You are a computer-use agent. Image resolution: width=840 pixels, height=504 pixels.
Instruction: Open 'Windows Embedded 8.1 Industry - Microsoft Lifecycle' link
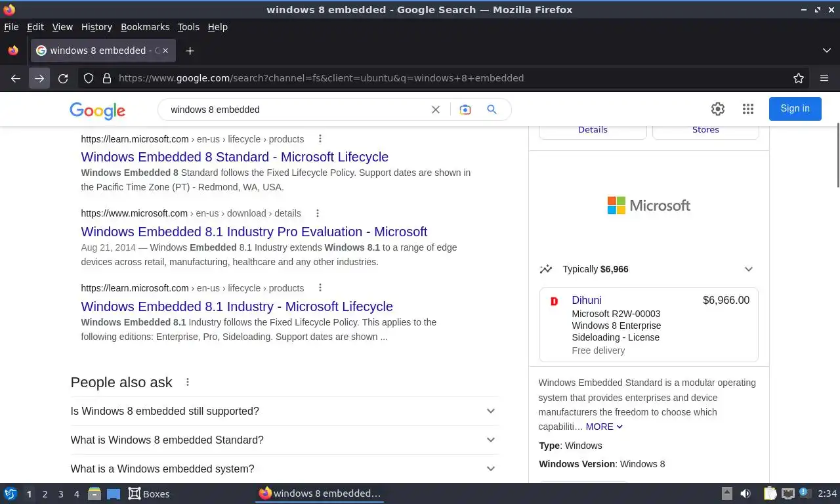pos(237,306)
